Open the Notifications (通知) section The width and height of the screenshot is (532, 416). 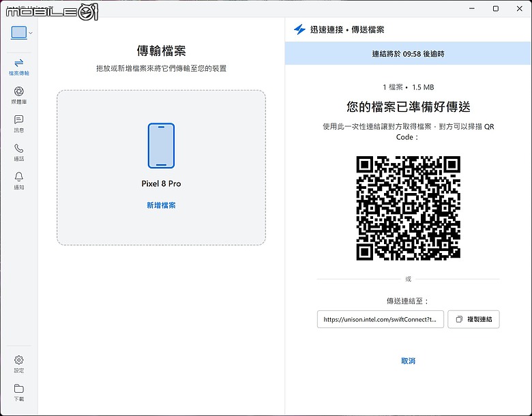coord(18,181)
